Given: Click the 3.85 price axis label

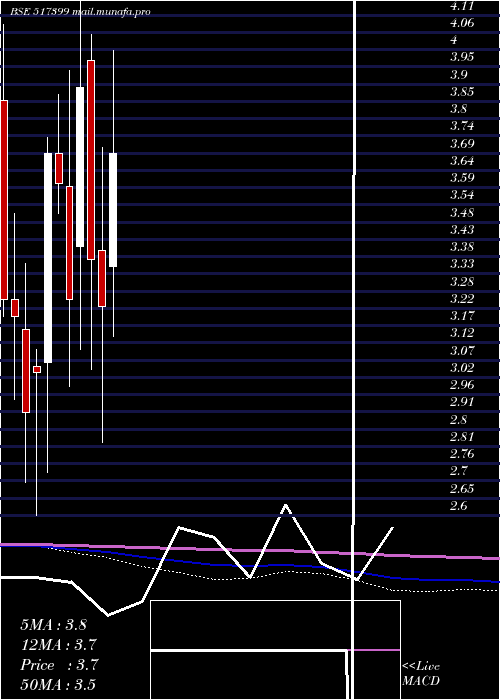Looking at the screenshot, I should coord(462,92).
